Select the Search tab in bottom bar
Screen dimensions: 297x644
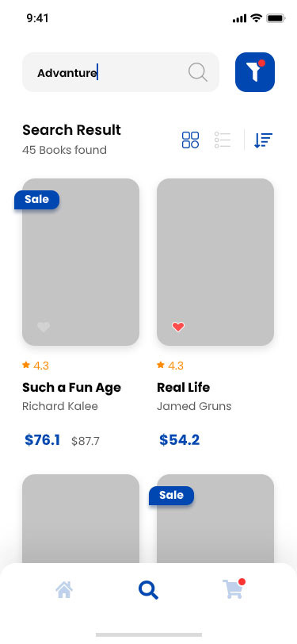149,590
